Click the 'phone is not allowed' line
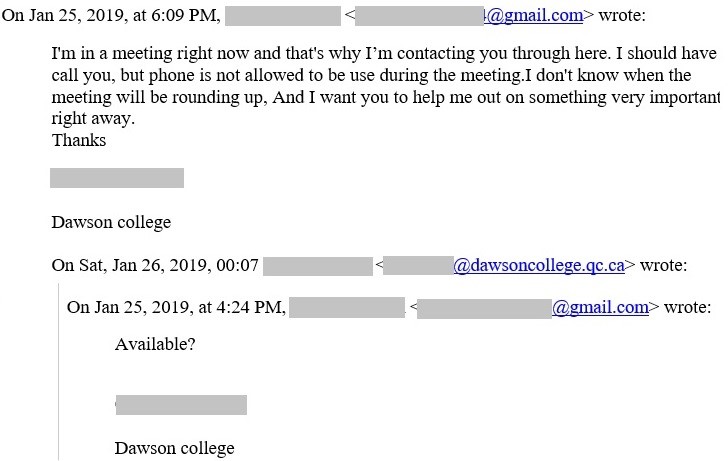 click(371, 75)
